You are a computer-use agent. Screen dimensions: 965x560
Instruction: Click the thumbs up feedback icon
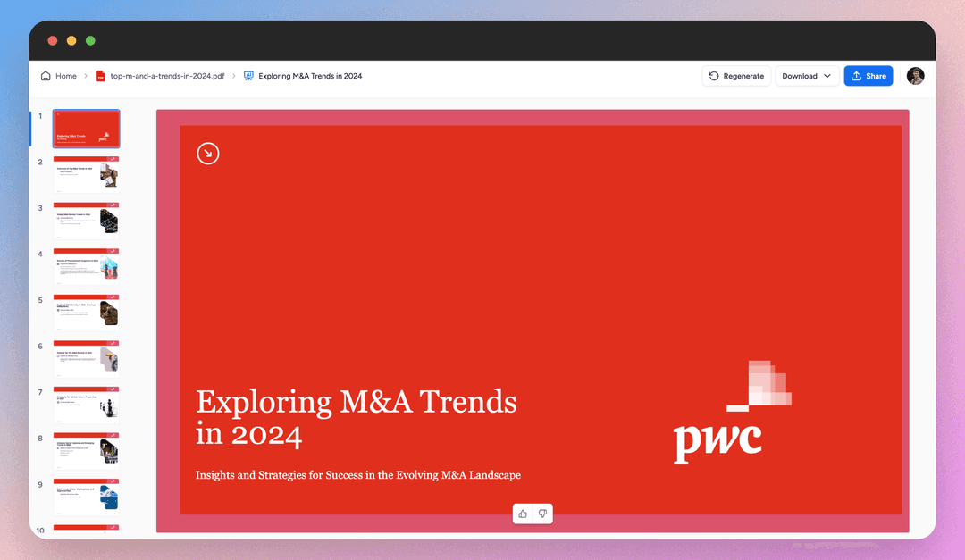point(523,514)
